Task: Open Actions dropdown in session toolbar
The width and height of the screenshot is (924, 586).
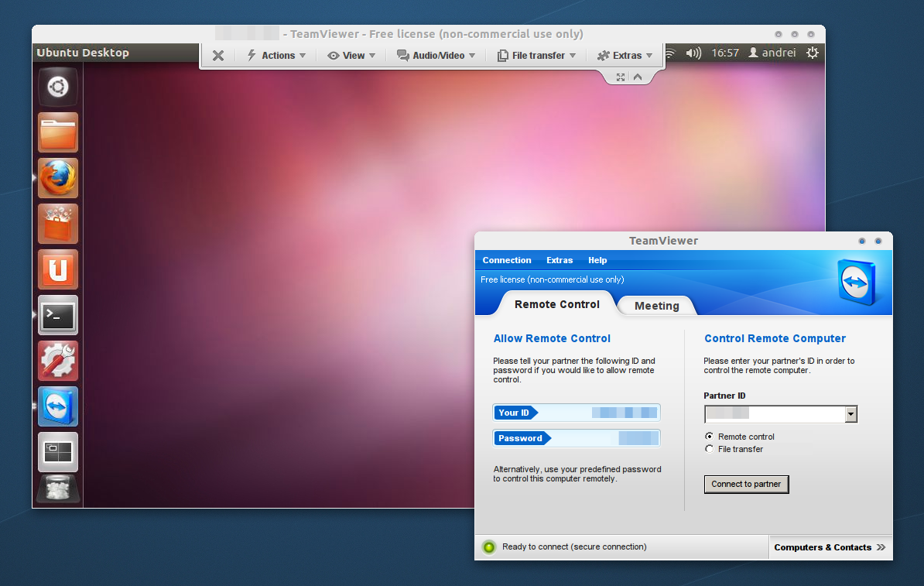Action: [276, 56]
